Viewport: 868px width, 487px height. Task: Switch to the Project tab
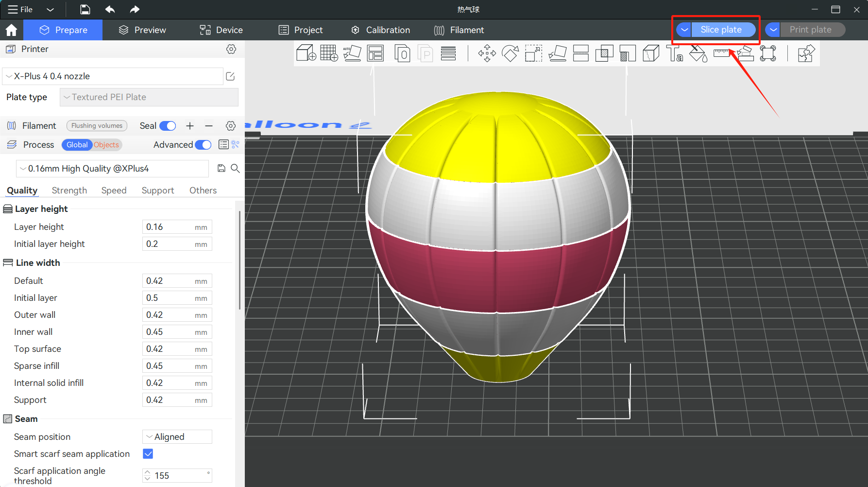click(x=301, y=30)
